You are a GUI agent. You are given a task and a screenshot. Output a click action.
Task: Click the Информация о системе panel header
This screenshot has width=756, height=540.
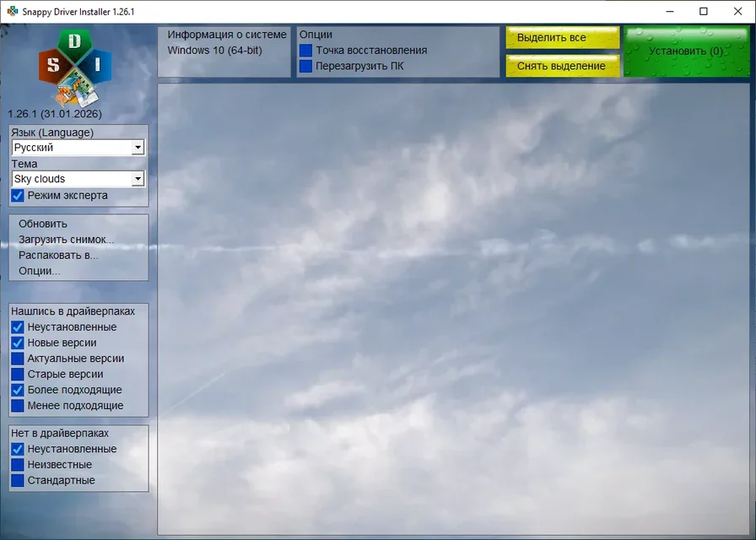coord(227,35)
